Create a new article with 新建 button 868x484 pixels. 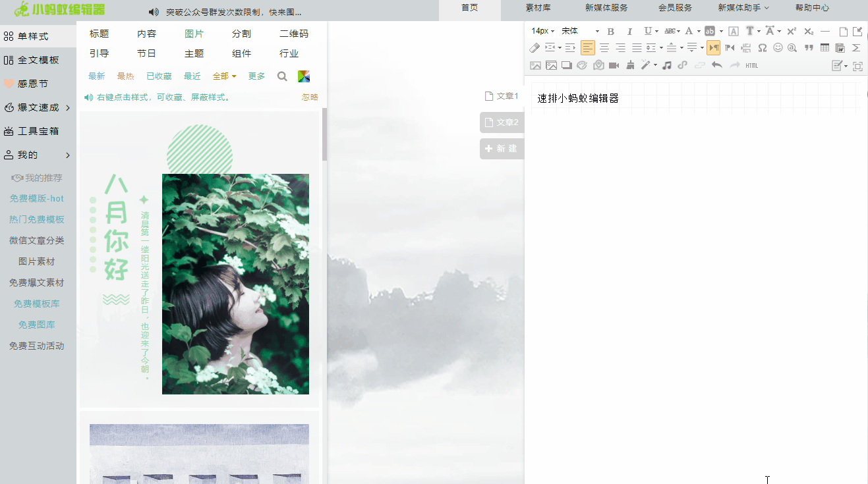(x=502, y=148)
